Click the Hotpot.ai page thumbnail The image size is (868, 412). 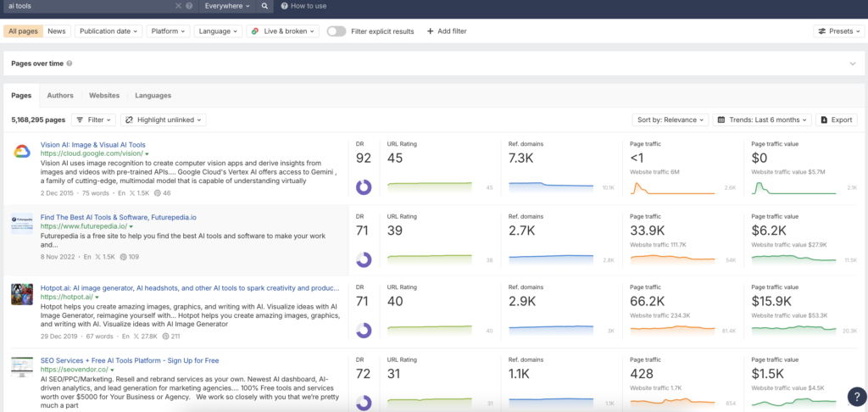click(22, 294)
